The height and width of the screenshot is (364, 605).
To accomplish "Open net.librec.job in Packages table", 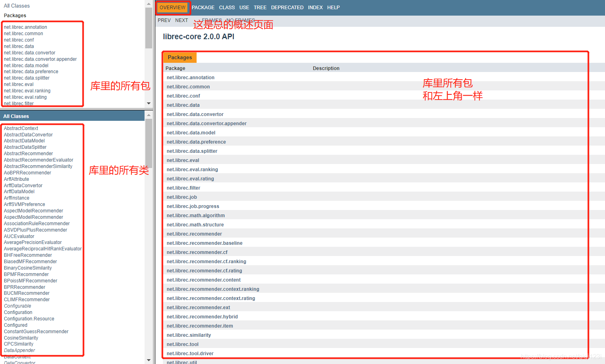I will 182,197.
